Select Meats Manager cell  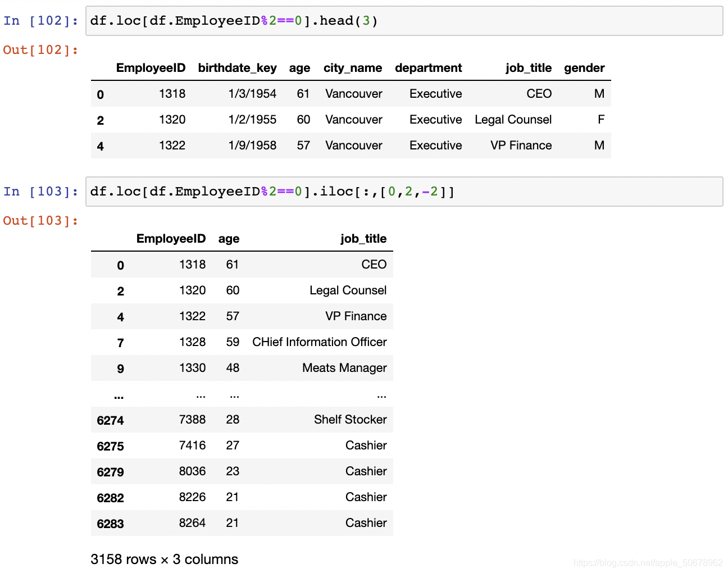(344, 368)
